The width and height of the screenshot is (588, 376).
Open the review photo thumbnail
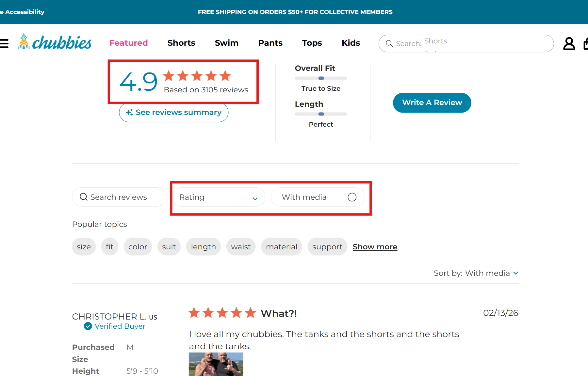(216, 364)
